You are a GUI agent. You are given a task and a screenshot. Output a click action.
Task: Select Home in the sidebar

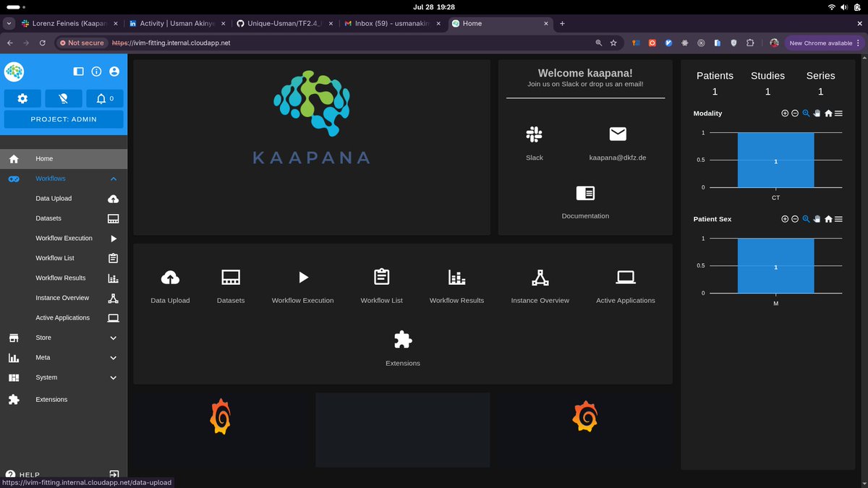64,158
